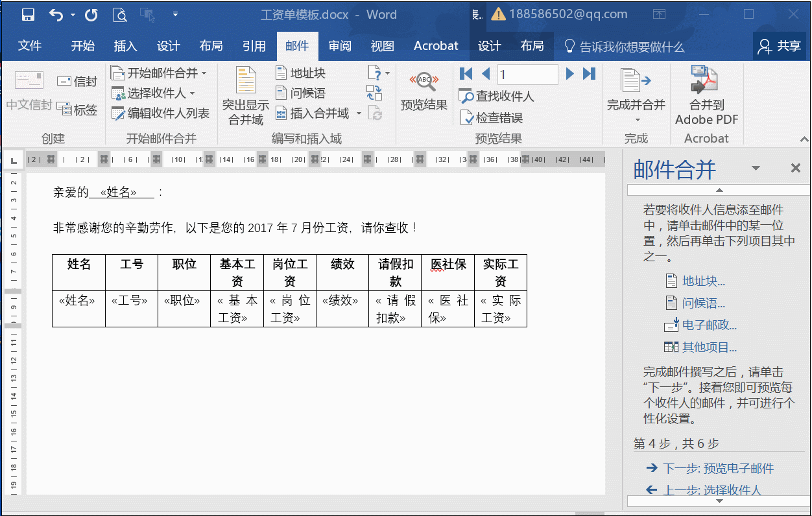Undo the last action

pyautogui.click(x=56, y=14)
